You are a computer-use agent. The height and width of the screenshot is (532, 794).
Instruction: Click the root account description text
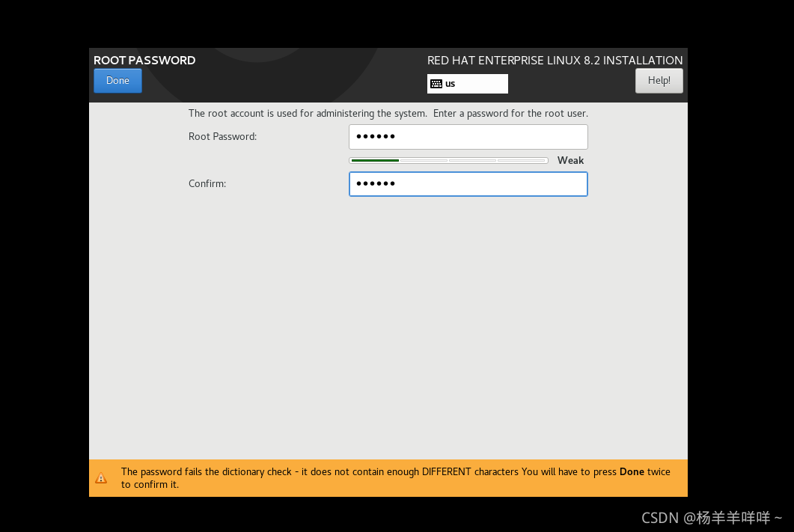[388, 114]
